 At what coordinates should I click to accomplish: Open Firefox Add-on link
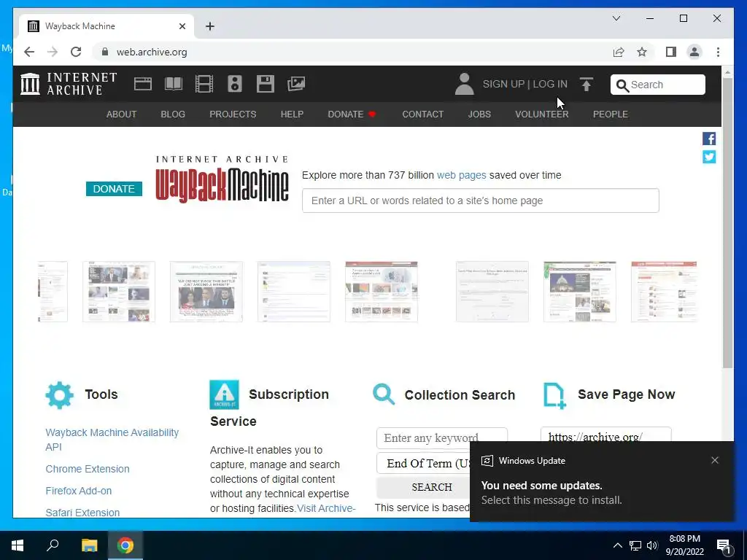pos(79,491)
